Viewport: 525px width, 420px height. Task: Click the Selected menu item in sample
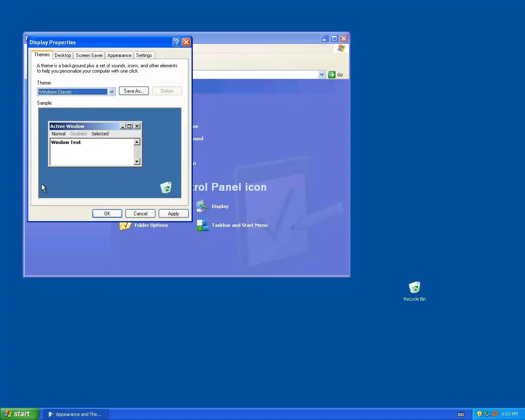[100, 134]
